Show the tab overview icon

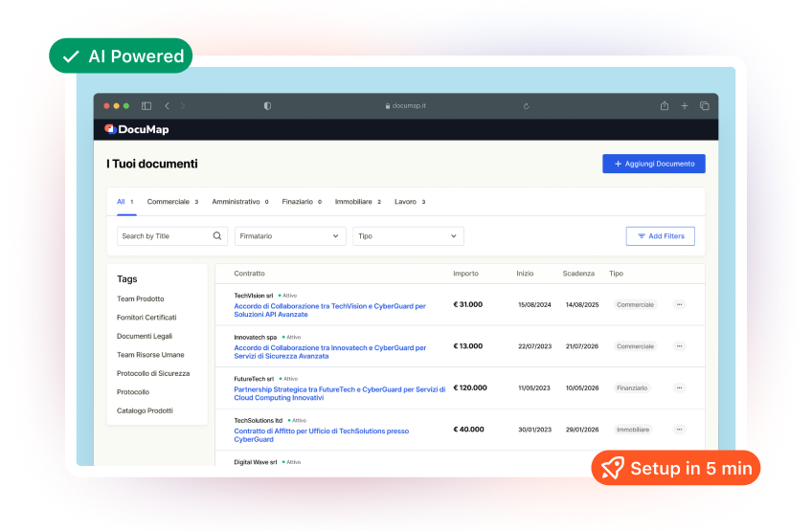point(705,106)
